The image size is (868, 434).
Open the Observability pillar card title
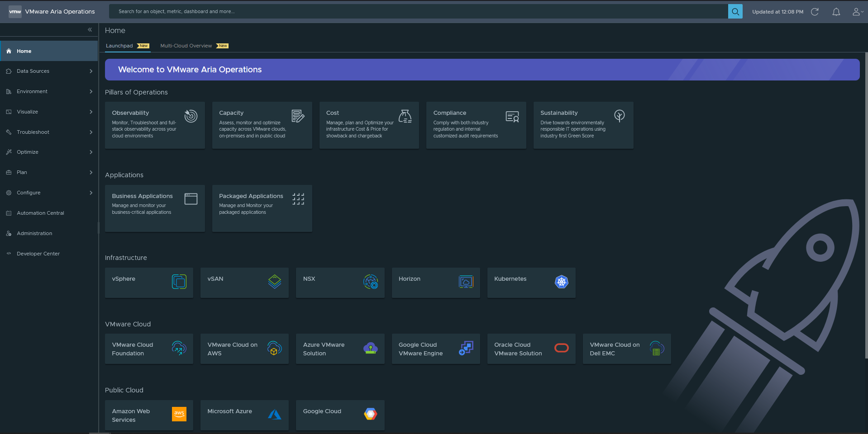coord(130,113)
